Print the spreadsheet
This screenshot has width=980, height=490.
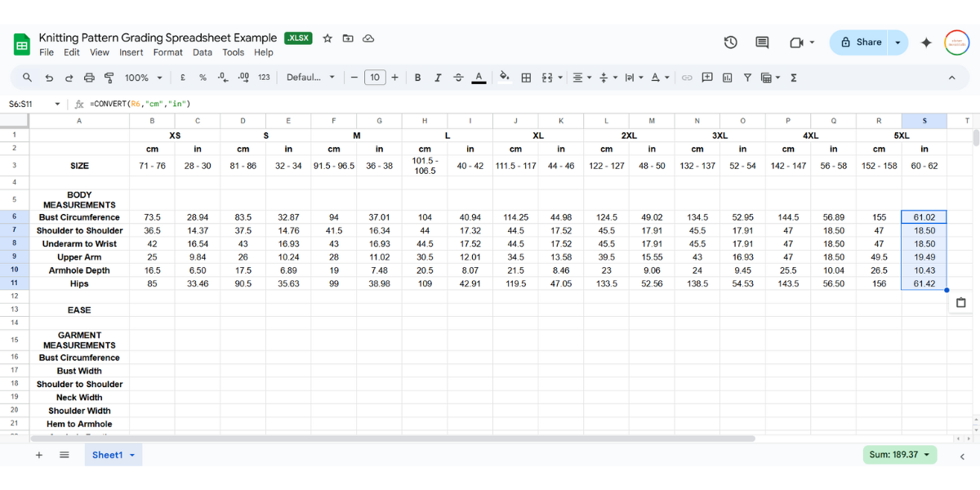[x=89, y=78]
